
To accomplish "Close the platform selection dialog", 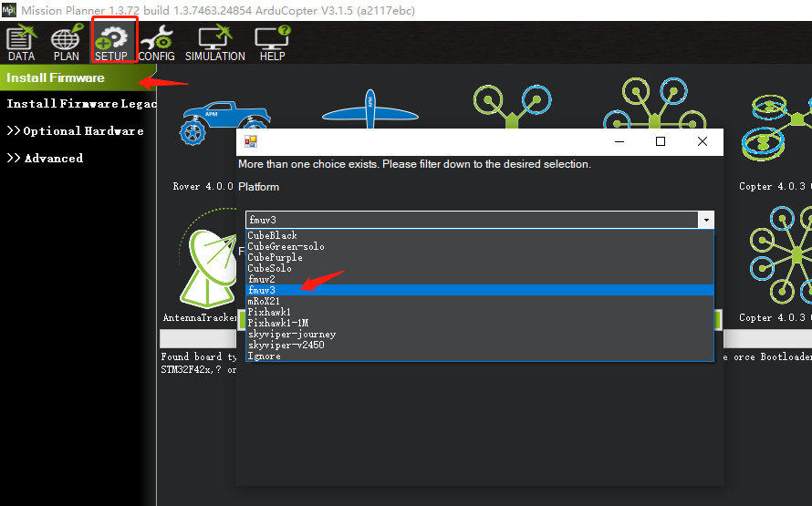I will click(703, 141).
